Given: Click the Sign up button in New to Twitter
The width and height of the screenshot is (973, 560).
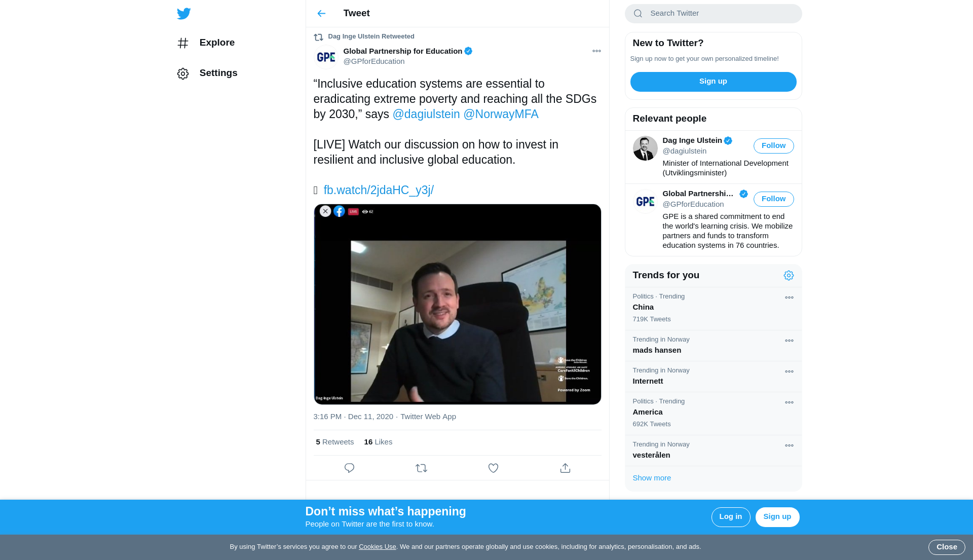Looking at the screenshot, I should [x=713, y=82].
